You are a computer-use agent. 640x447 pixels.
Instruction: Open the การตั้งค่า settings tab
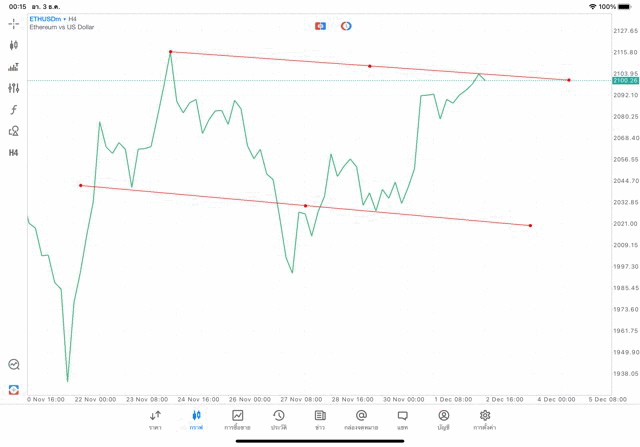pos(484,420)
